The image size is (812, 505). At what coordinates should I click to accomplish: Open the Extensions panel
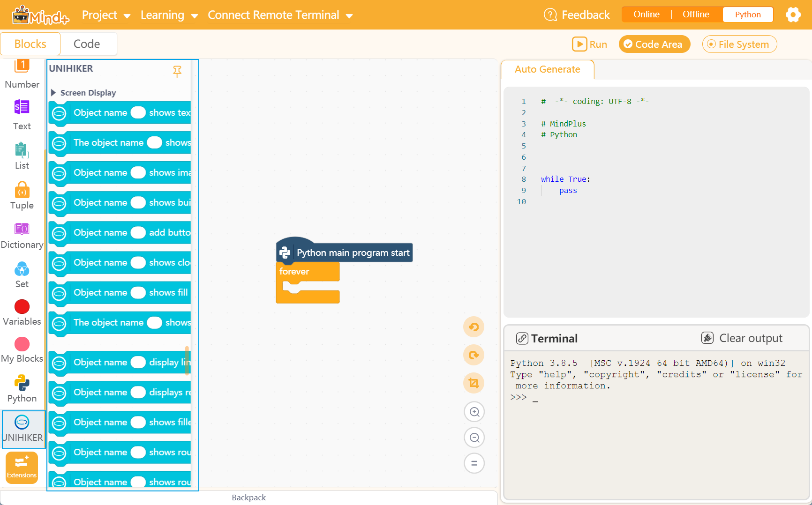[x=22, y=467]
